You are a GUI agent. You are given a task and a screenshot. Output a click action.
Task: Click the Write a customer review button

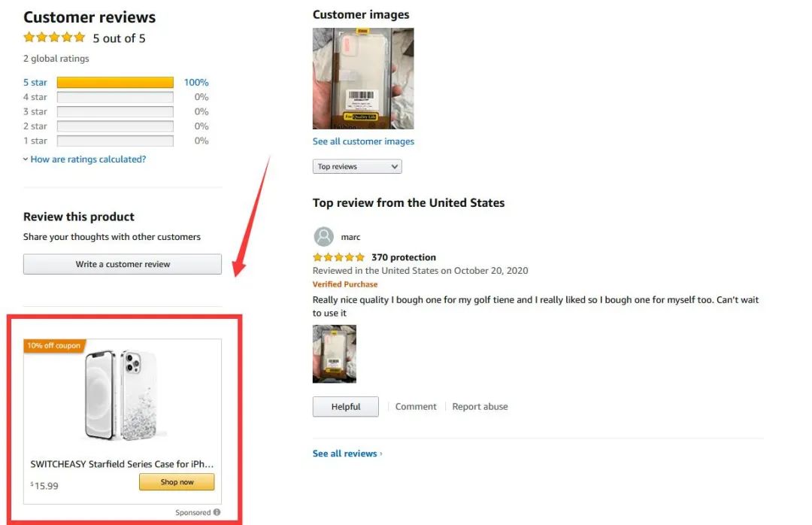tap(123, 265)
